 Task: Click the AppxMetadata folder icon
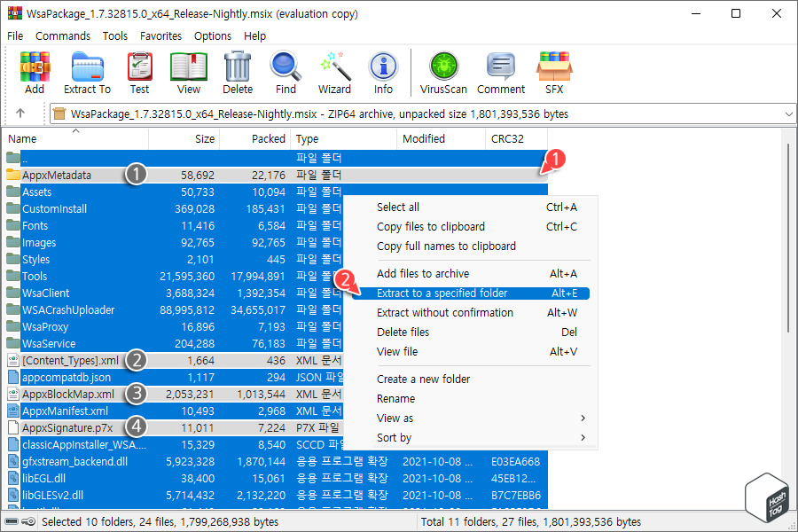tap(13, 176)
